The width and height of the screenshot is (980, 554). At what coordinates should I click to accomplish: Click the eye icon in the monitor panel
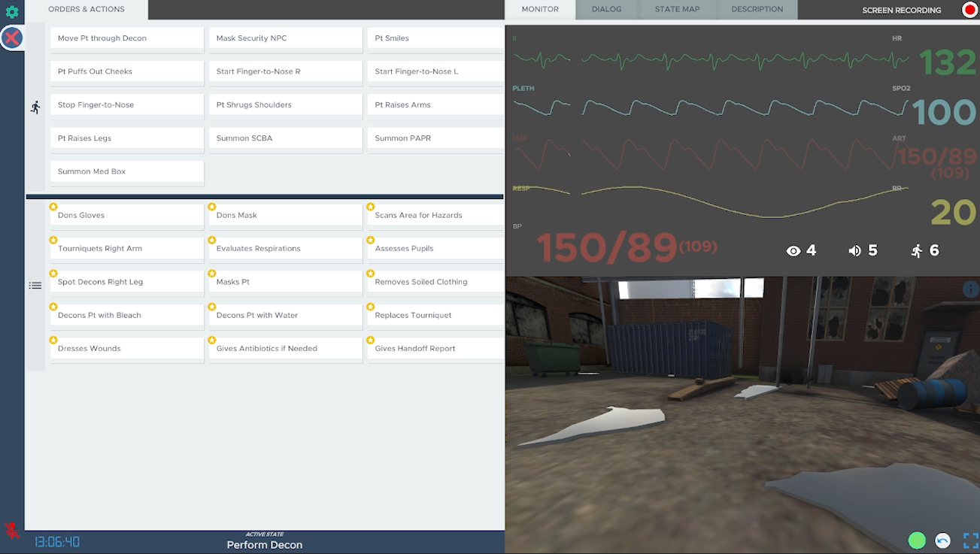point(793,251)
